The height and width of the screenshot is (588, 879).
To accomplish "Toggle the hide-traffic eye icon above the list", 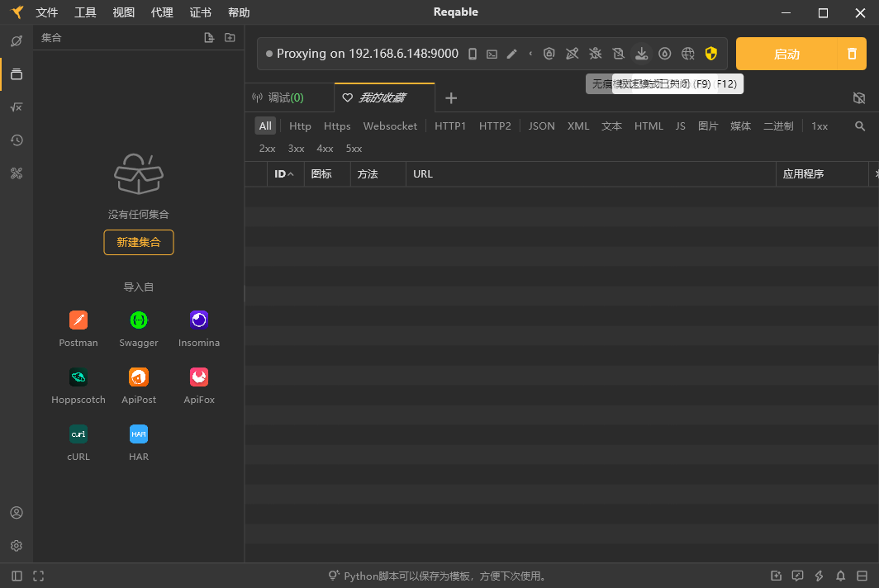I will coord(859,97).
